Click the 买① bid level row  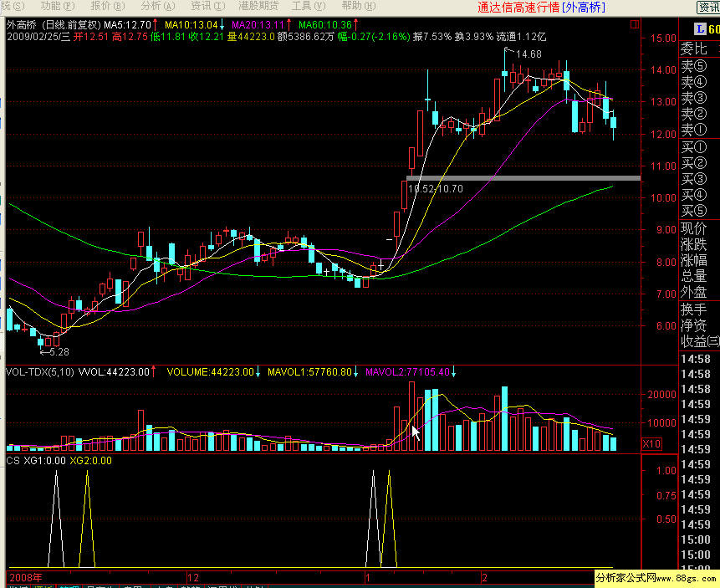click(x=699, y=147)
